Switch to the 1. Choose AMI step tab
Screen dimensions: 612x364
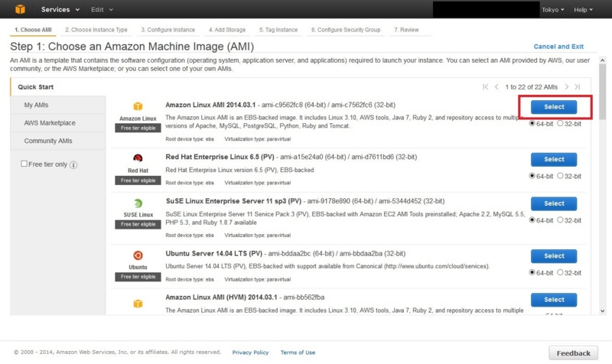(x=33, y=30)
